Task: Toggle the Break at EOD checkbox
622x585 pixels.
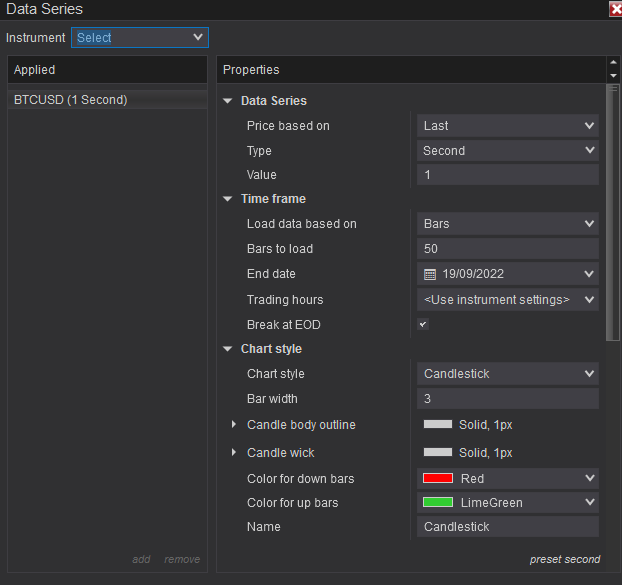Action: pos(423,325)
